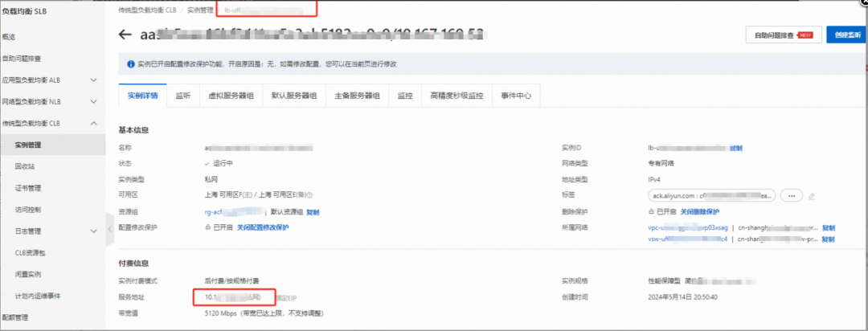This screenshot has width=868, height=331.
Task: Click the ack.aliyun.com tag pill
Action: [711, 195]
